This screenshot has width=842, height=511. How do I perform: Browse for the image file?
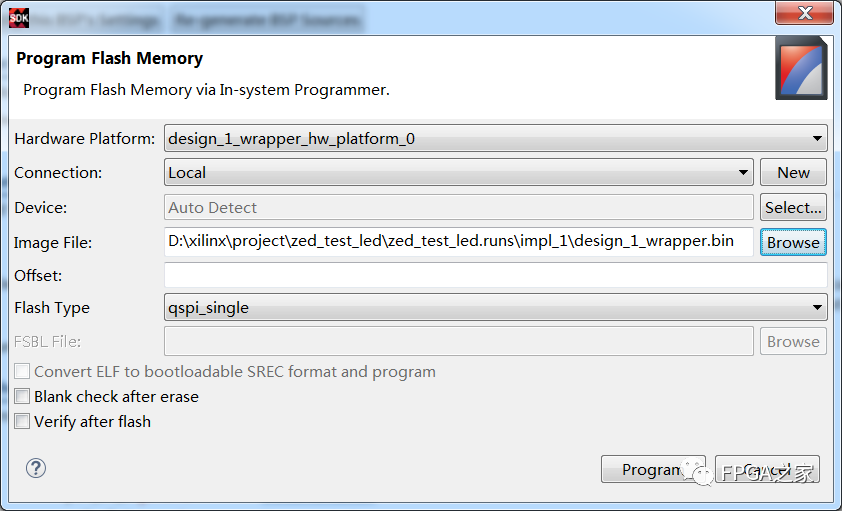(793, 242)
